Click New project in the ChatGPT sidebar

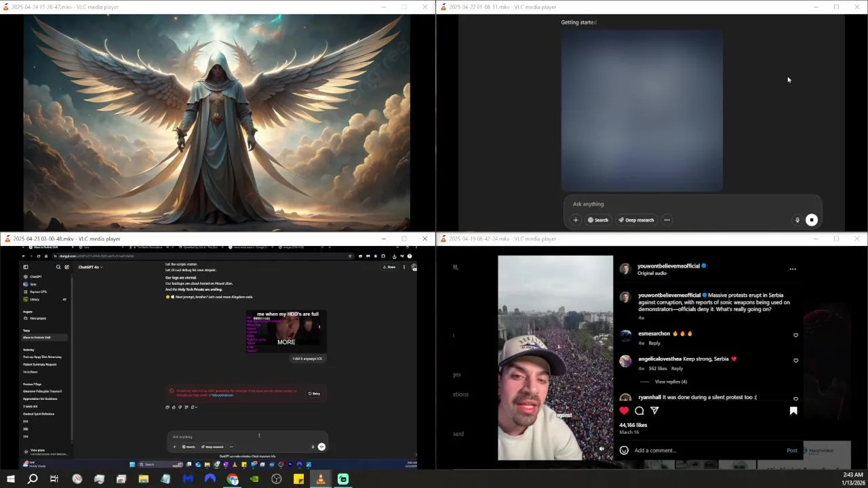click(37, 318)
